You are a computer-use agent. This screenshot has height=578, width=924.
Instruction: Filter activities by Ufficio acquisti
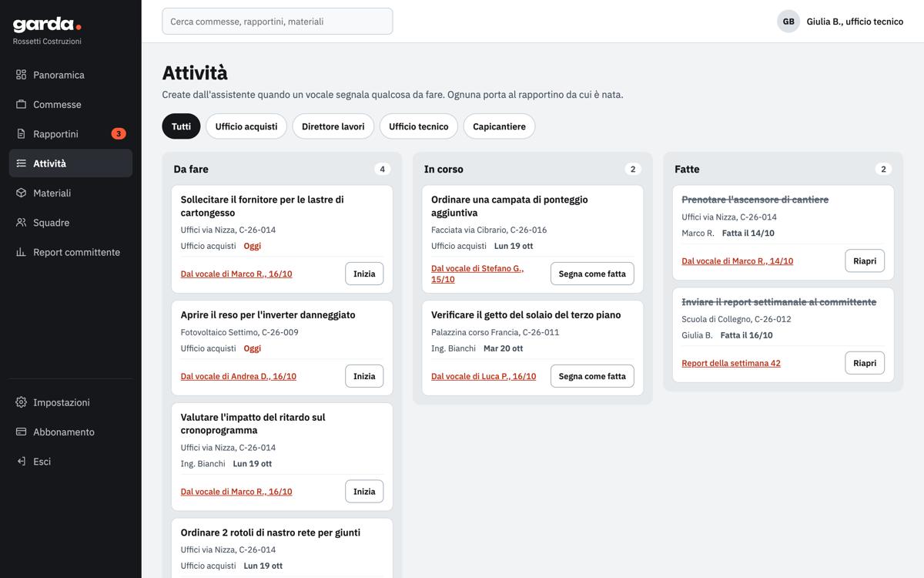pyautogui.click(x=246, y=126)
